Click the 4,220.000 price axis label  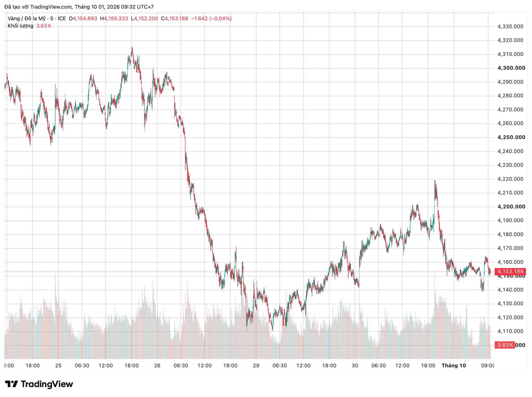coord(510,179)
